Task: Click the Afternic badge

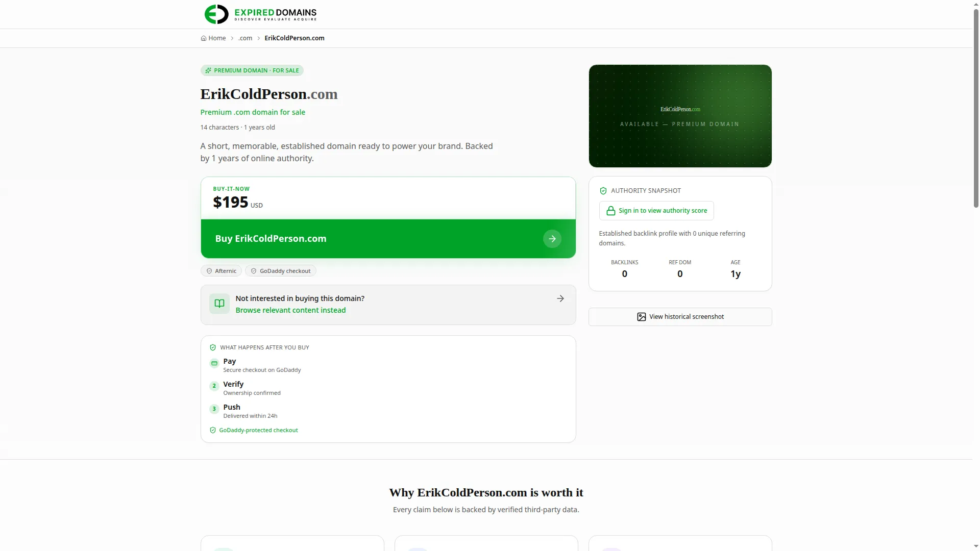Action: [x=221, y=271]
